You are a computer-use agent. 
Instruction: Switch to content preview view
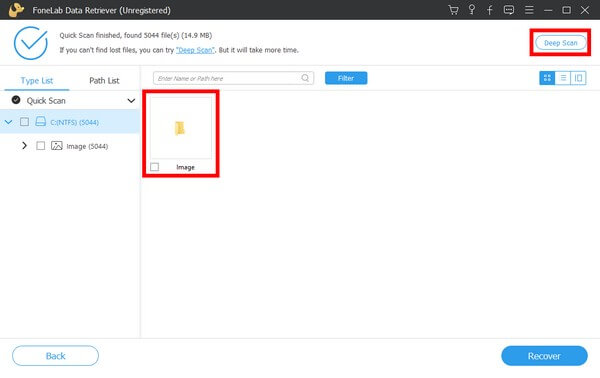tap(578, 78)
